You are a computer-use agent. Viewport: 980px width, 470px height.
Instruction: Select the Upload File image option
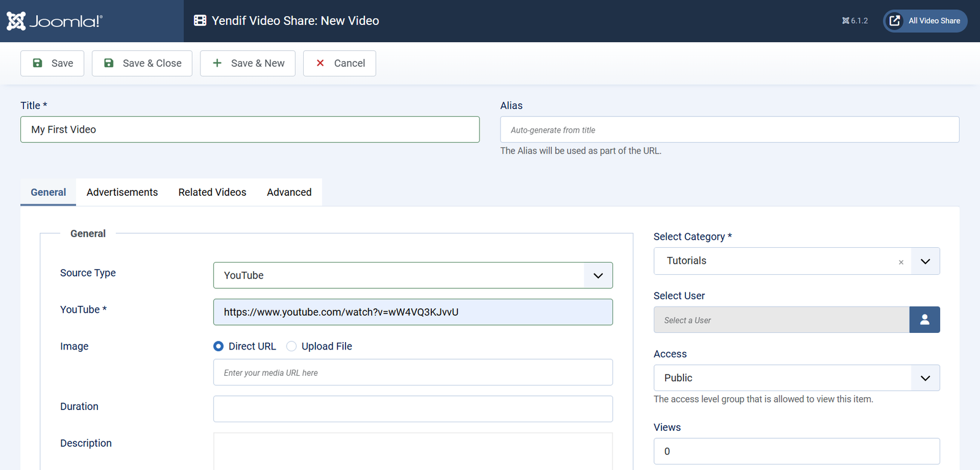tap(292, 346)
